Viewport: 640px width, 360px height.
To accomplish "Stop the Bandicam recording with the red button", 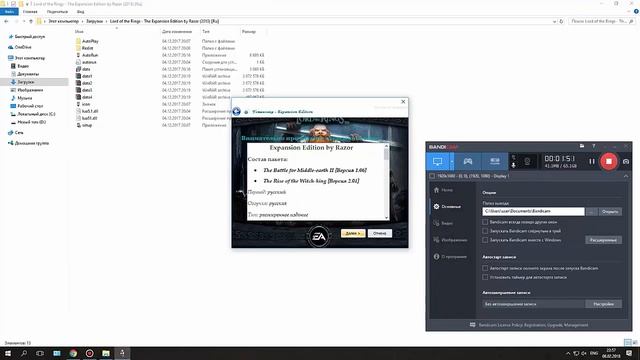I will [x=609, y=162].
